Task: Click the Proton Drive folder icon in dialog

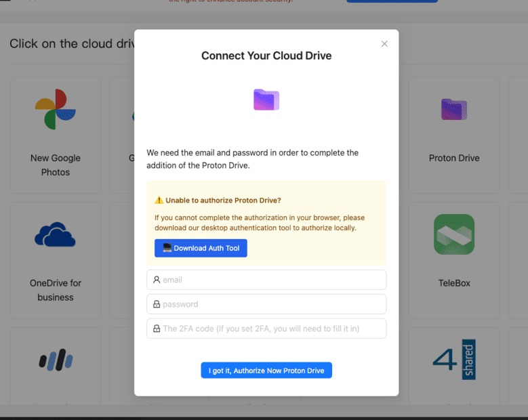Action: (x=266, y=100)
